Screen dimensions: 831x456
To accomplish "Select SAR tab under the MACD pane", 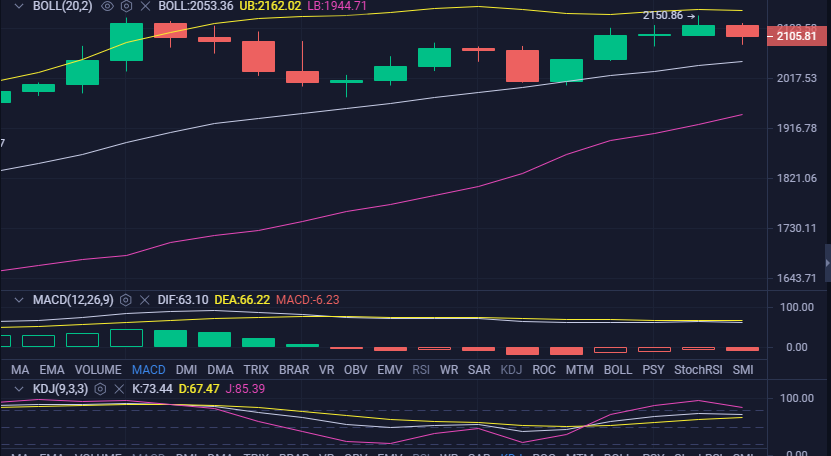I will pos(479,370).
